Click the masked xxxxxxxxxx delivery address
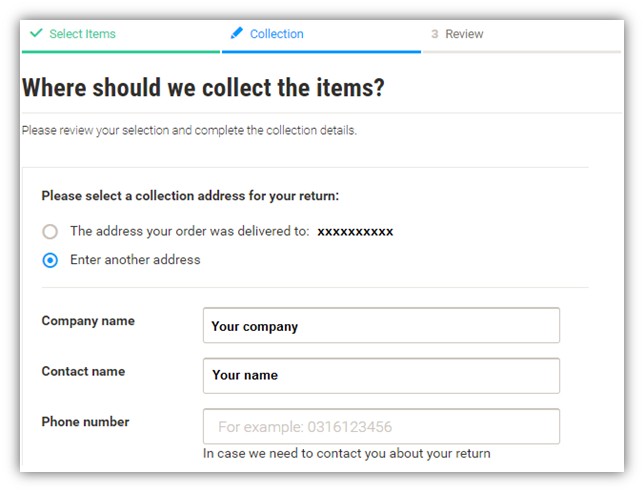644x492 pixels. [355, 232]
